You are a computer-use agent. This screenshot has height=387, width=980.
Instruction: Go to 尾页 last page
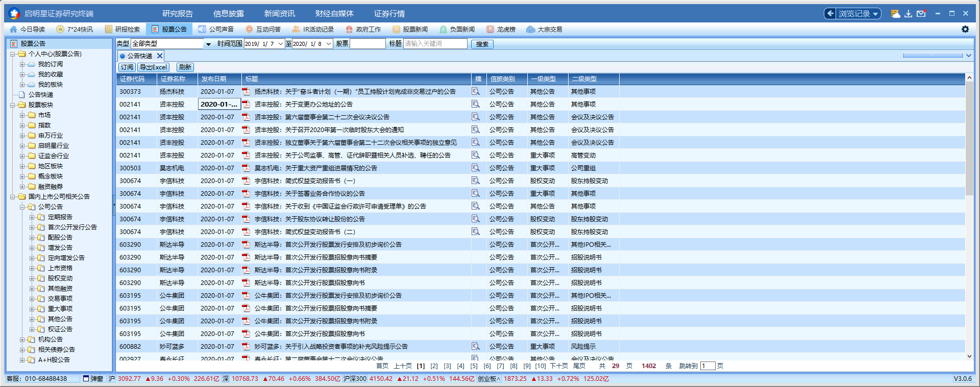coord(579,366)
